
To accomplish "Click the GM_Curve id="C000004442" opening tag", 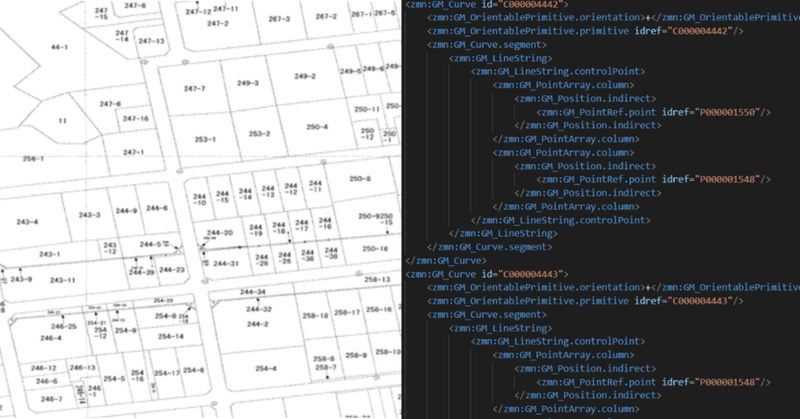I will 487,4.
